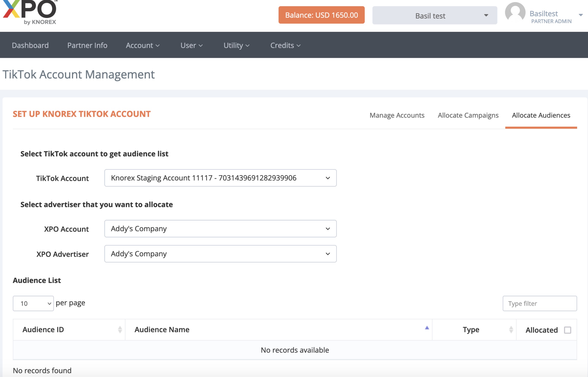
Task: Tick the Allocated select-all checkbox
Action: (567, 330)
